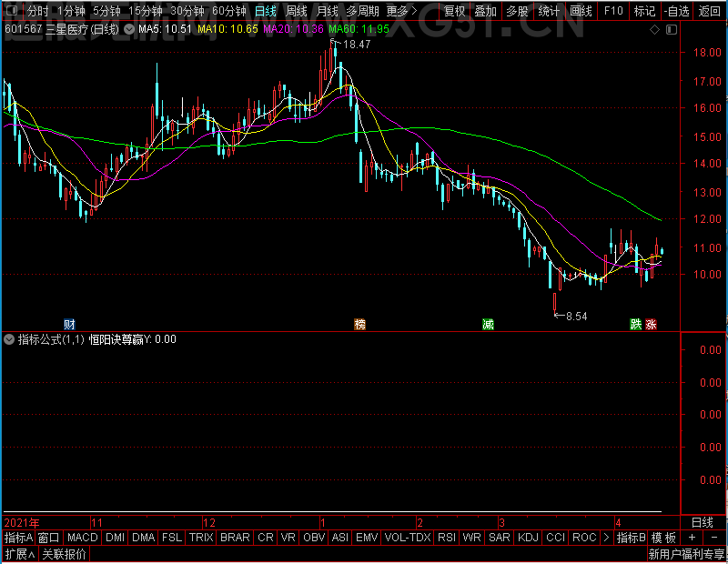The width and height of the screenshot is (728, 564).
Task: Switch indicator to KDJ
Action: coord(529,538)
